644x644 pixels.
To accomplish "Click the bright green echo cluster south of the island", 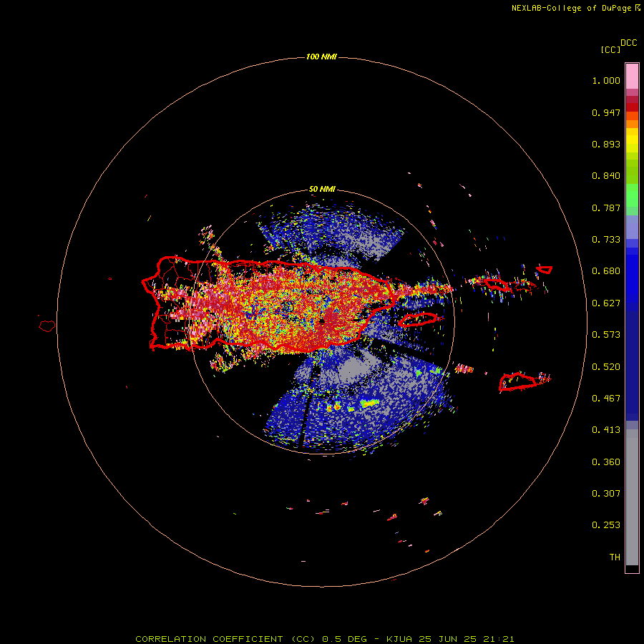I will (x=369, y=403).
